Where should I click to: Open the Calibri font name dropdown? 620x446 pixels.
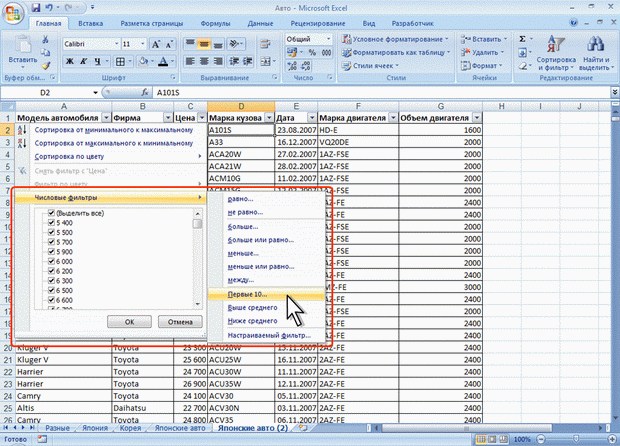116,44
